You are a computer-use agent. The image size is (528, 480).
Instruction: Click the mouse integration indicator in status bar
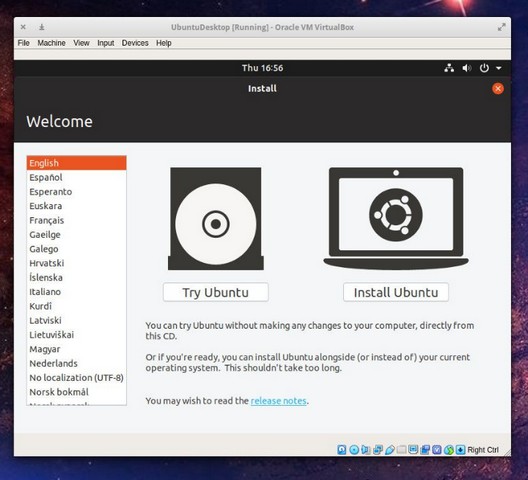coord(449,450)
